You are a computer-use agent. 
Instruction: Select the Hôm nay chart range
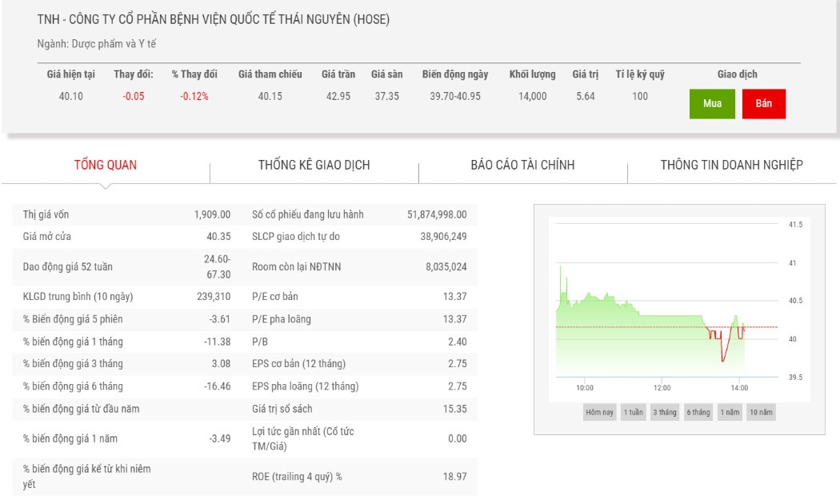[599, 412]
